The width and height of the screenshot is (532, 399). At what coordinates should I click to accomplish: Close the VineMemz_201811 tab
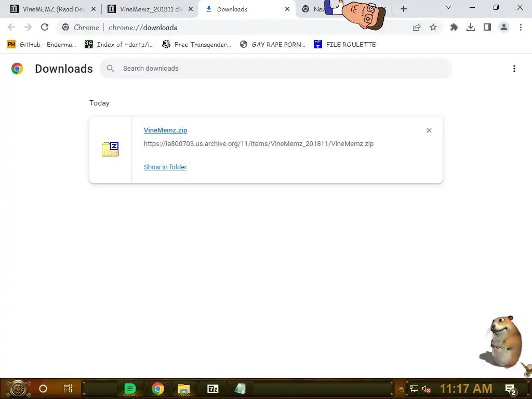tap(191, 9)
